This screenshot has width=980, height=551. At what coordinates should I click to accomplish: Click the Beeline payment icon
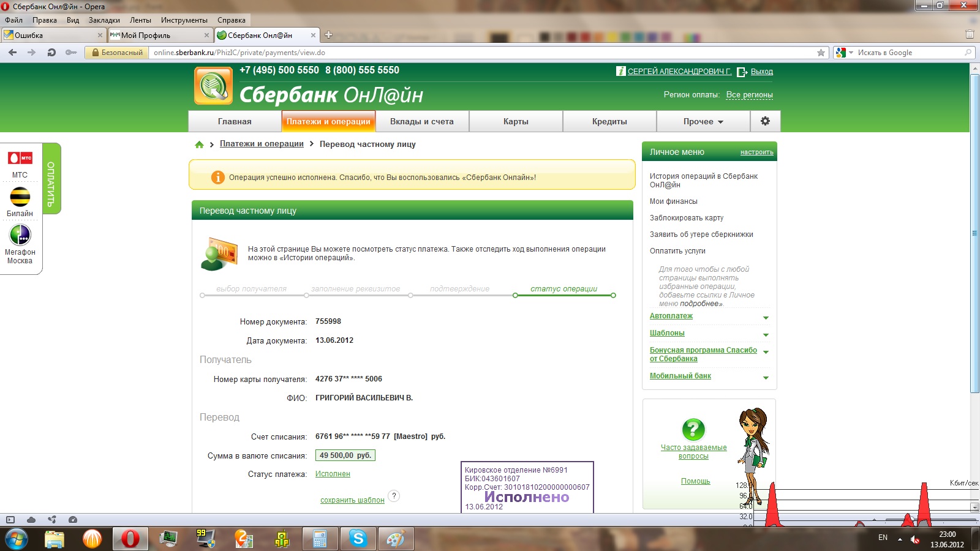20,197
